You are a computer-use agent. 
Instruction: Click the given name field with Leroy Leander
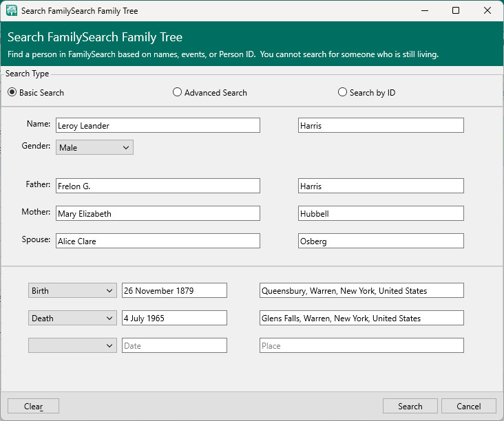(x=158, y=125)
